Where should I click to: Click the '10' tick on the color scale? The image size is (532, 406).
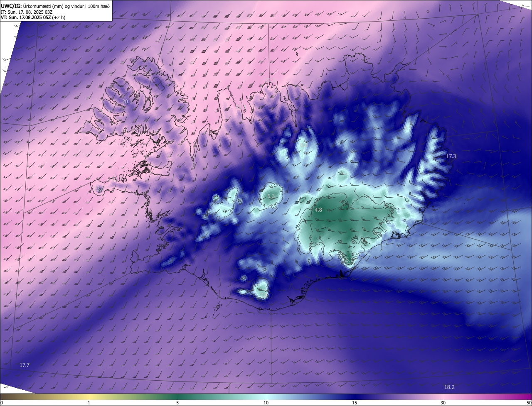(266, 403)
